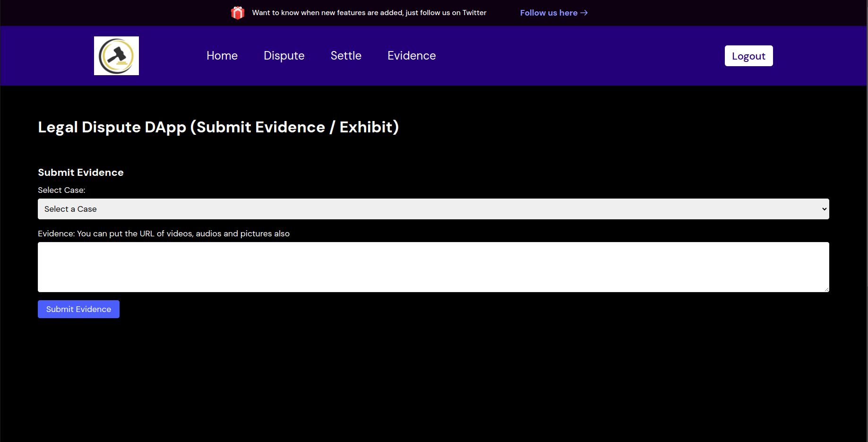Click the gift box icon in banner
The image size is (868, 442).
pos(238,13)
